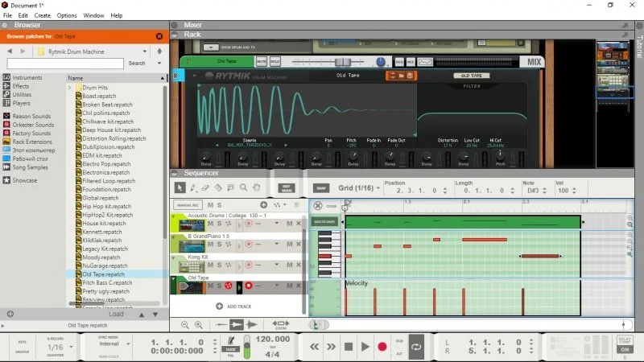Toggle Delay Comp ON button
The width and height of the screenshot is (644, 362).
[x=625, y=350]
